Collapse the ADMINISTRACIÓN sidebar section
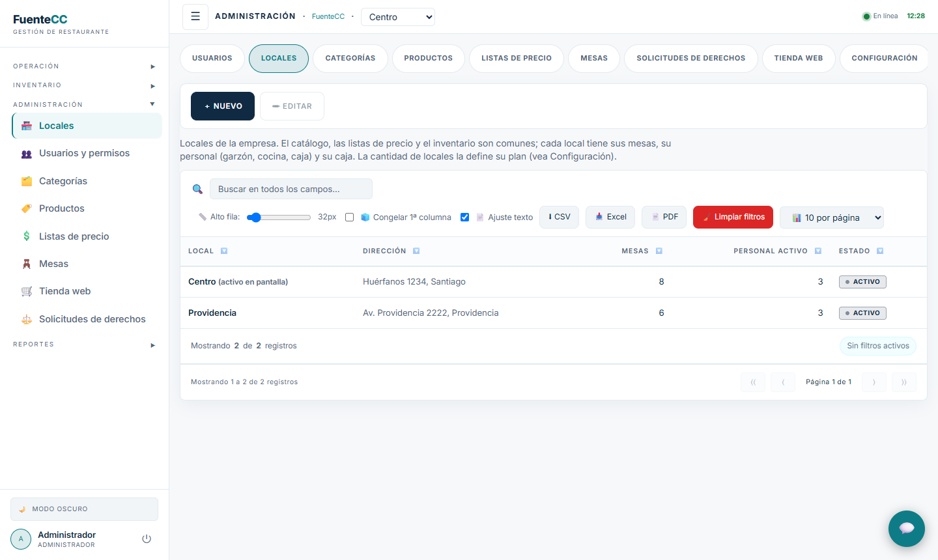Image resolution: width=938 pixels, height=560 pixels. click(x=85, y=104)
